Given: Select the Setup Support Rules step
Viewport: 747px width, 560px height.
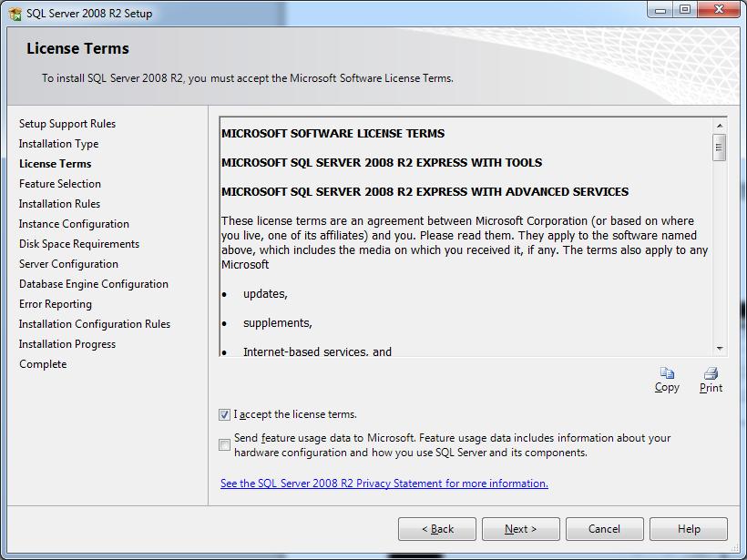Looking at the screenshot, I should click(67, 124).
